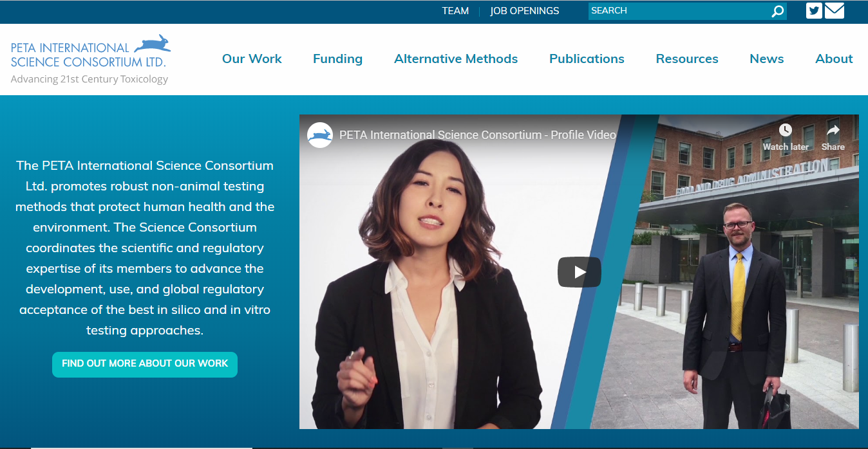Click into the SEARCH text field
The width and height of the screenshot is (868, 449).
(x=676, y=11)
